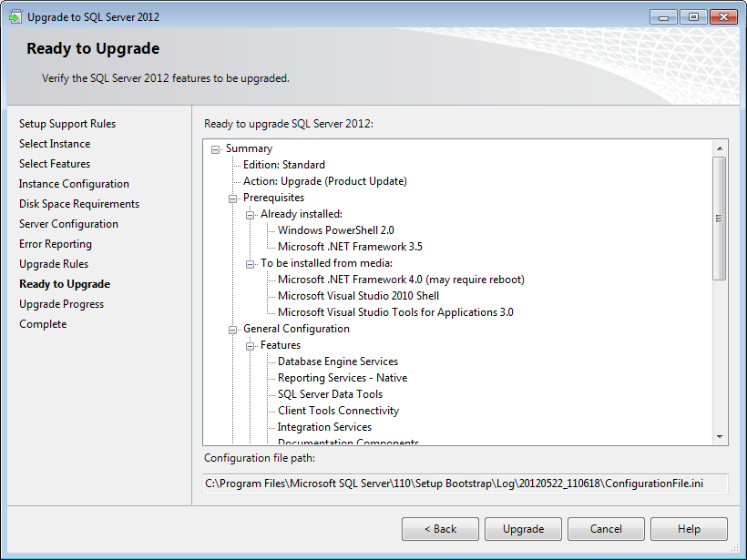The width and height of the screenshot is (747, 560).
Task: Minimize the Upgrade to SQL Server 2012 window
Action: pos(663,17)
